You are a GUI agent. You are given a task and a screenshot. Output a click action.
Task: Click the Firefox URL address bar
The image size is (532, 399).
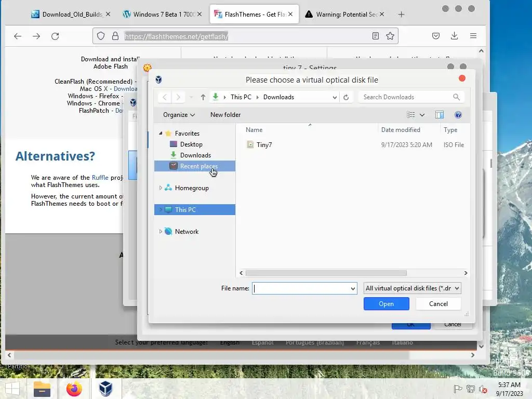coord(245,36)
